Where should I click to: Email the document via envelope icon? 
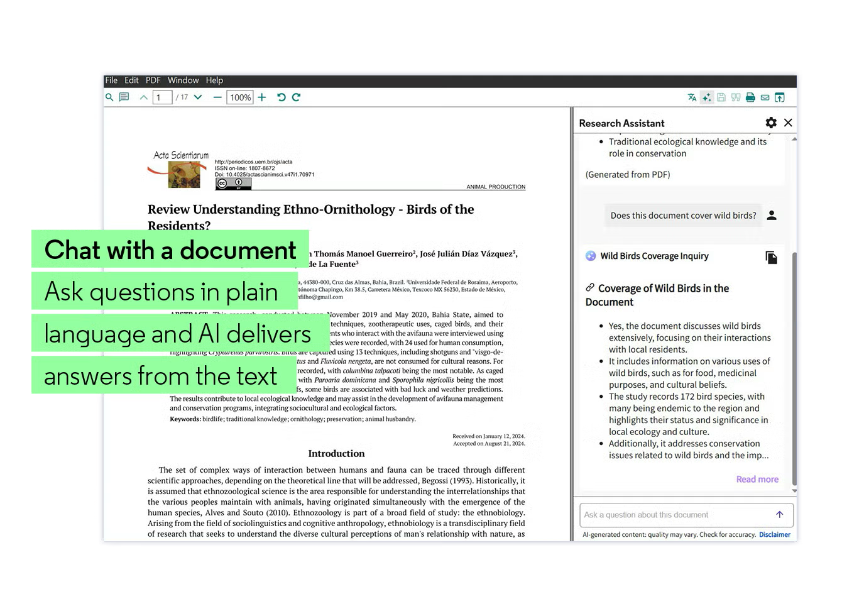coord(765,97)
